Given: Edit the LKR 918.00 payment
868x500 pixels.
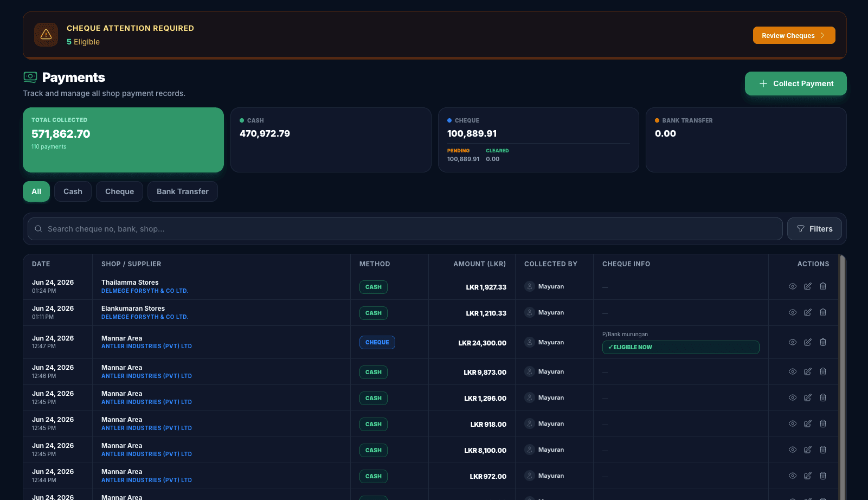Looking at the screenshot, I should [808, 424].
